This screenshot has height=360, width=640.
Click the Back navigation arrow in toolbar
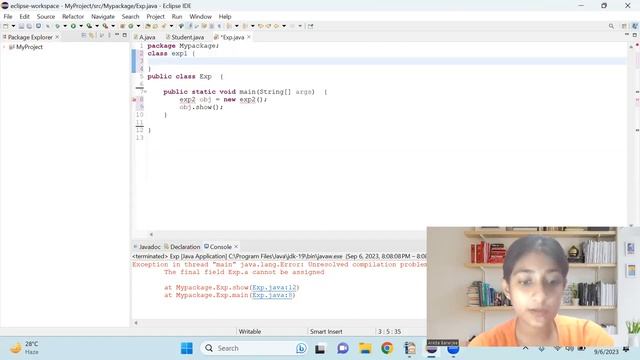pos(276,26)
